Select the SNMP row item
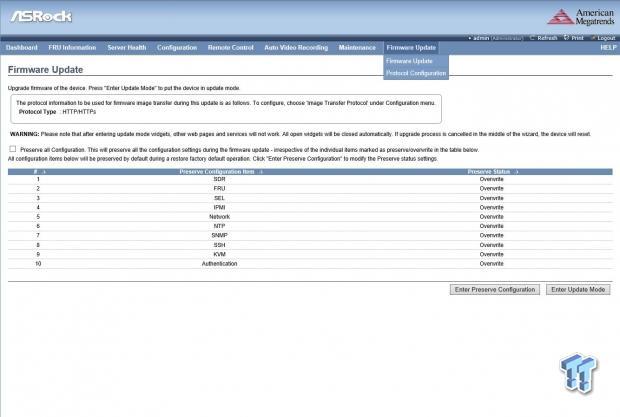 219,235
